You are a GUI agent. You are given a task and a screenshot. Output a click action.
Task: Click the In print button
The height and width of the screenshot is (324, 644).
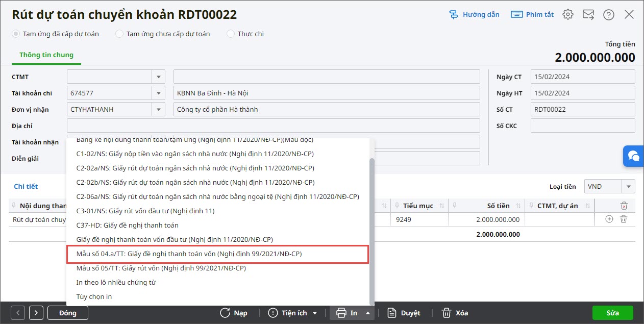click(346, 313)
